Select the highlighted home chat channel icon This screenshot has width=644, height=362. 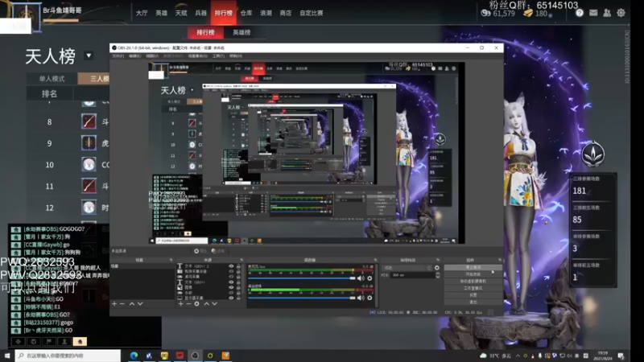point(80,341)
